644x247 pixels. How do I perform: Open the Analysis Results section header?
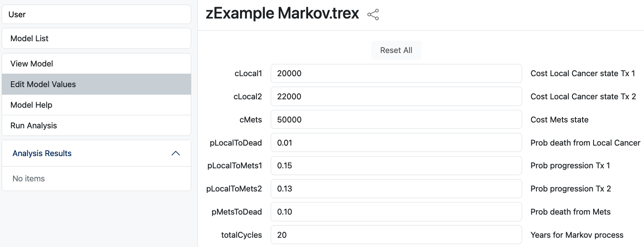(96, 153)
